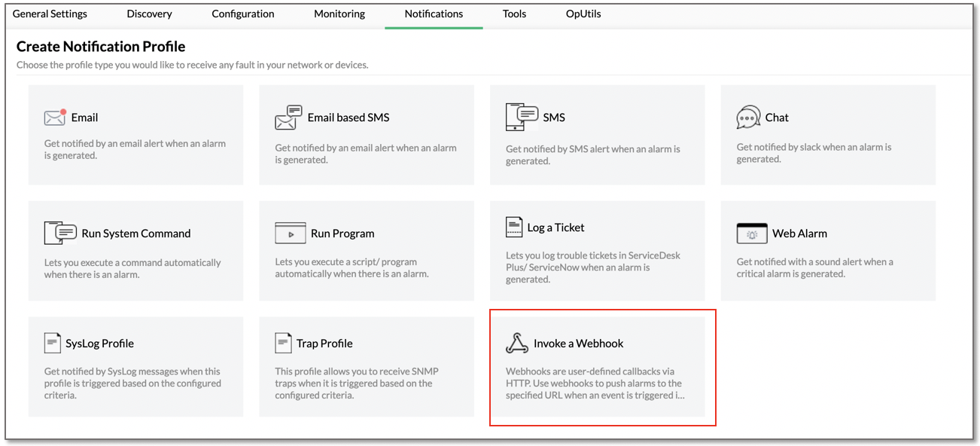Click the SysLog Profile document icon
The width and height of the screenshot is (980, 446).
52,343
